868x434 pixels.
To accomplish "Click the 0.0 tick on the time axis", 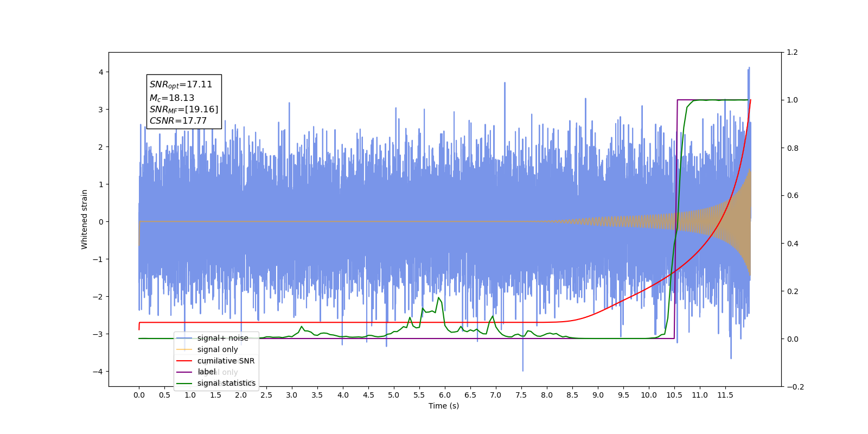I will [139, 395].
